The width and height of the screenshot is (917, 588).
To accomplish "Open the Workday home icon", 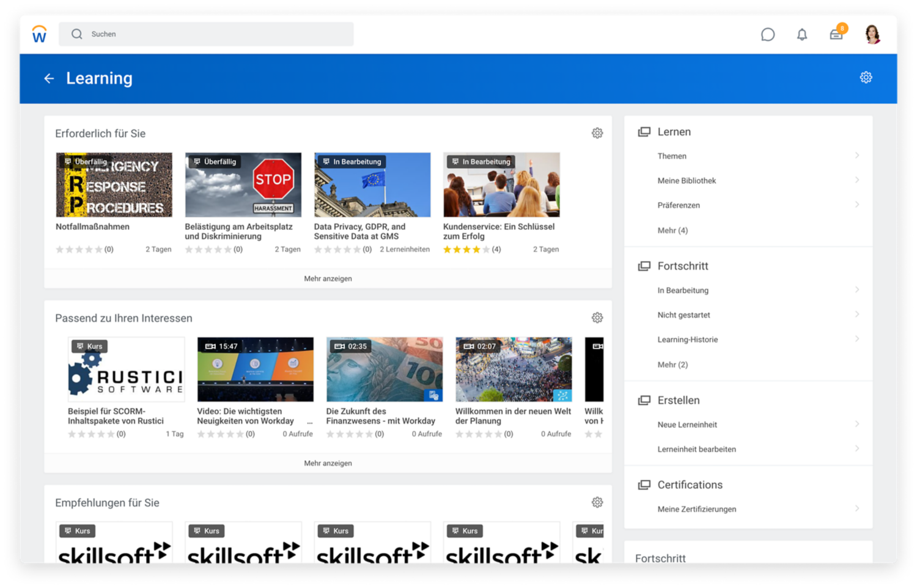I will click(x=39, y=34).
